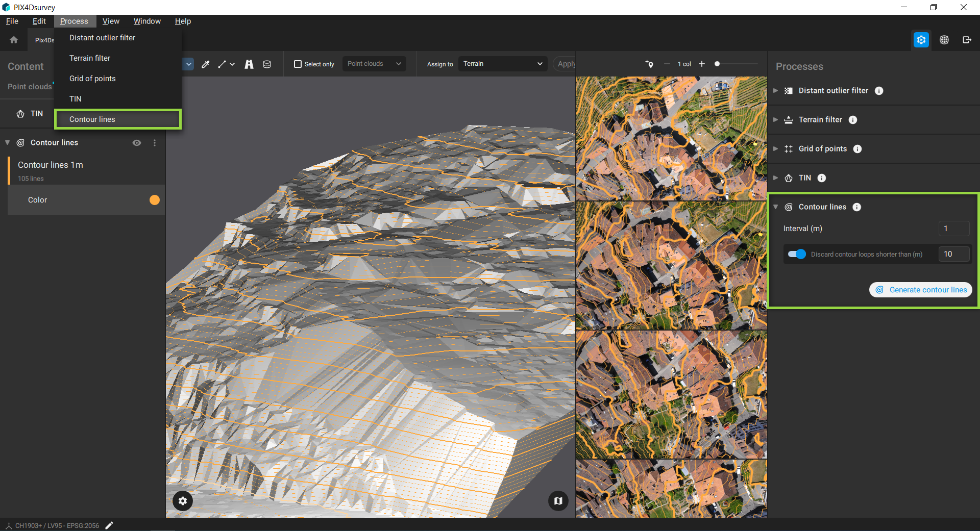Expand the Terrain filter process section
This screenshot has width=980, height=531.
(776, 119)
